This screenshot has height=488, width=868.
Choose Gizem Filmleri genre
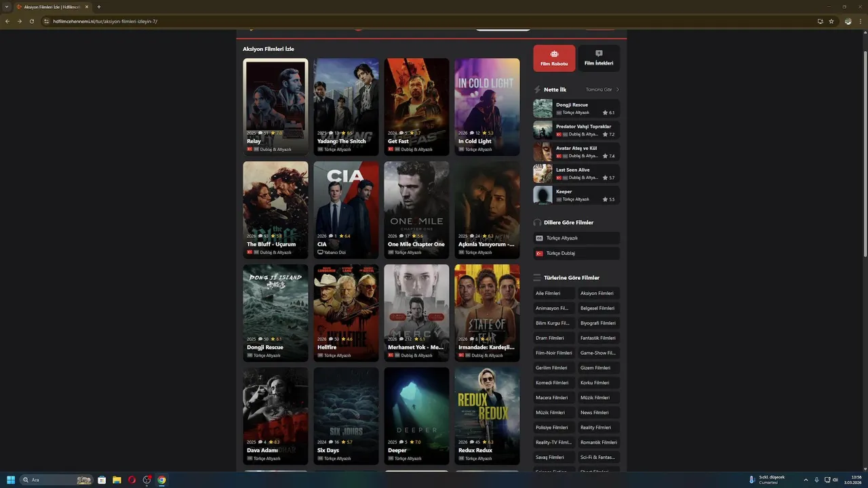(599, 368)
